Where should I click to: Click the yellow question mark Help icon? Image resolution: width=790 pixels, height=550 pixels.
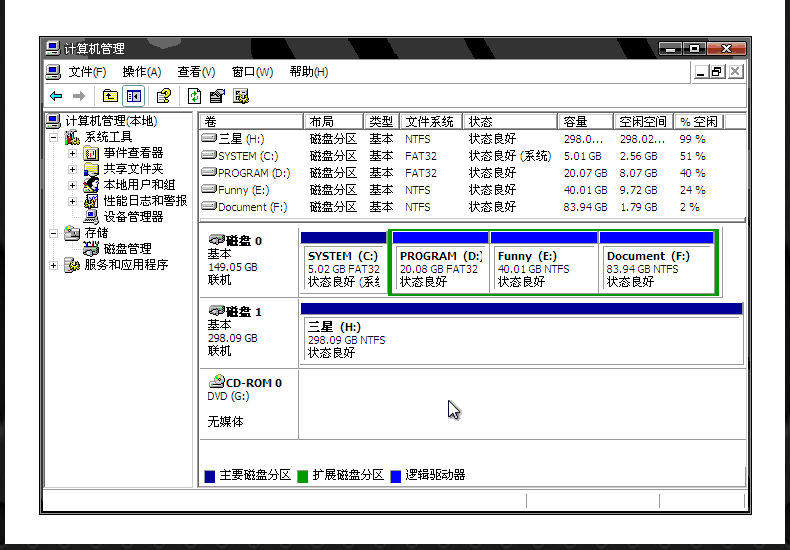[x=164, y=96]
